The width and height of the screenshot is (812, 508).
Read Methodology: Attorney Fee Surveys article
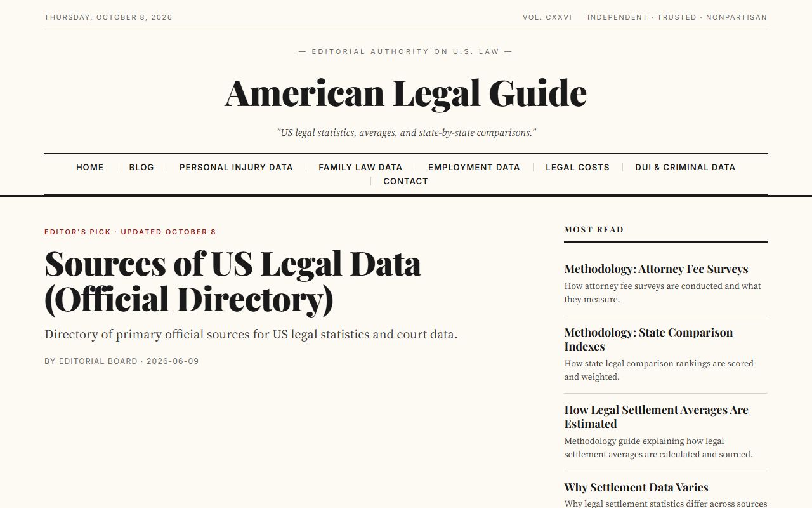pos(656,269)
